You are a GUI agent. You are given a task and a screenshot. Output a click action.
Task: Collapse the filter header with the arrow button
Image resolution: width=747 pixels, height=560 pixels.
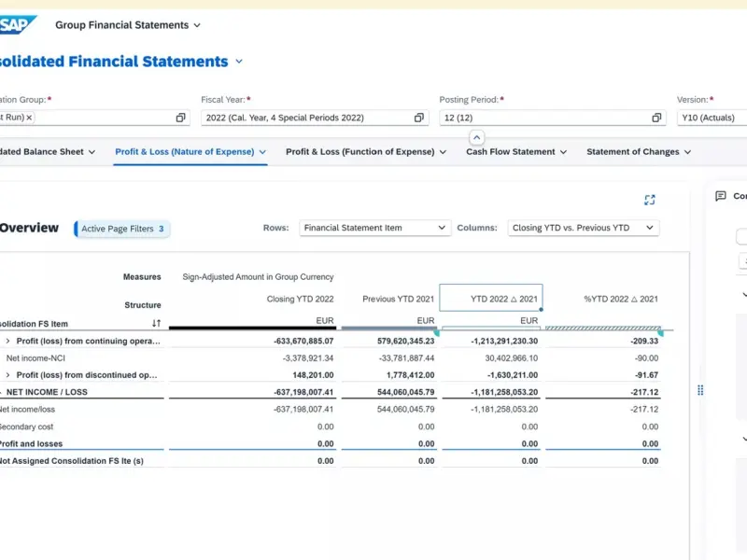coord(476,137)
